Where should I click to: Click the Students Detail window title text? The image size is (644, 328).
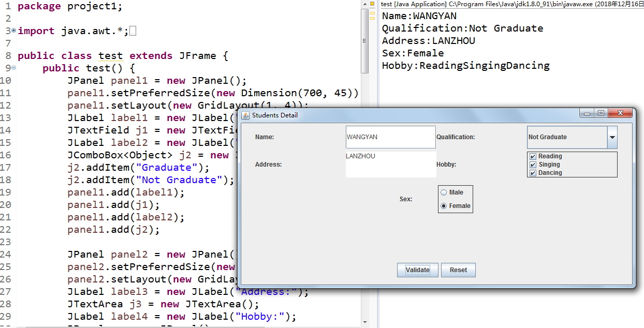pyautogui.click(x=275, y=115)
